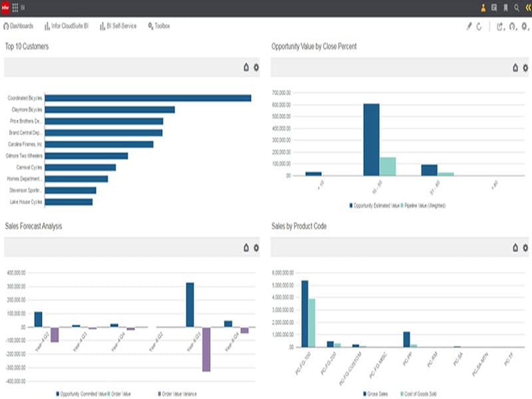This screenshot has height=399, width=532.
Task: Open the user profile icon
Action: tap(483, 8)
